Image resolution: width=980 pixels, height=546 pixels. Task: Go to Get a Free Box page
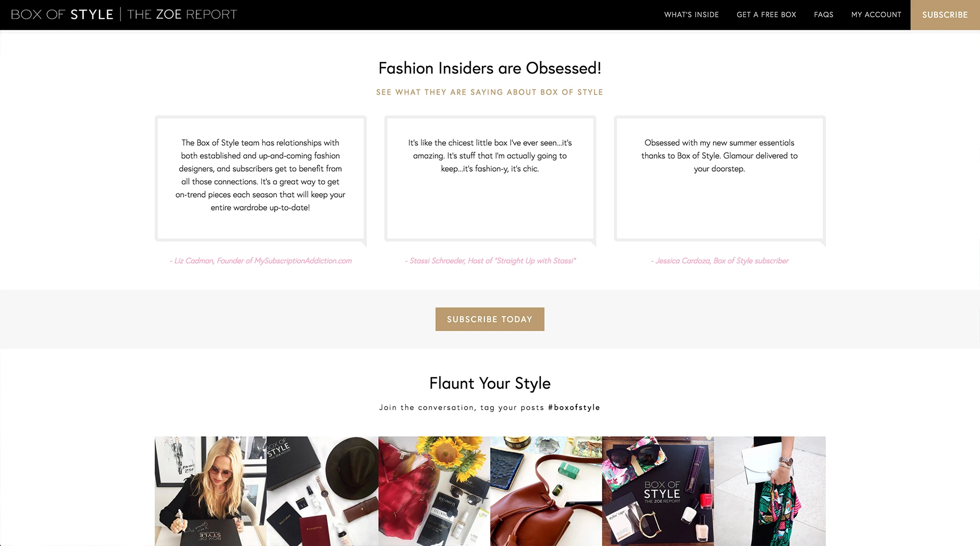(x=766, y=15)
